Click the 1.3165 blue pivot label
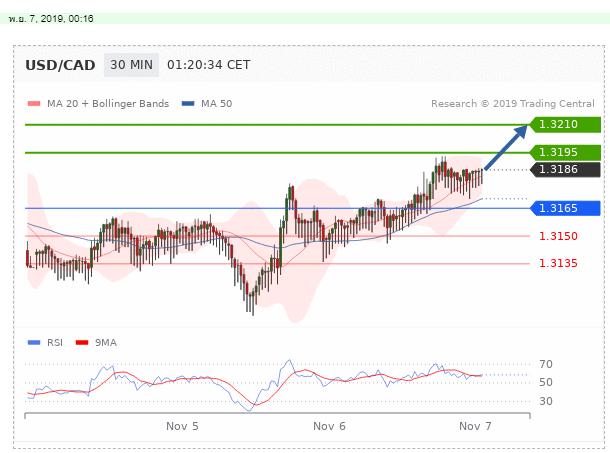Image resolution: width=610 pixels, height=453 pixels. [x=565, y=208]
